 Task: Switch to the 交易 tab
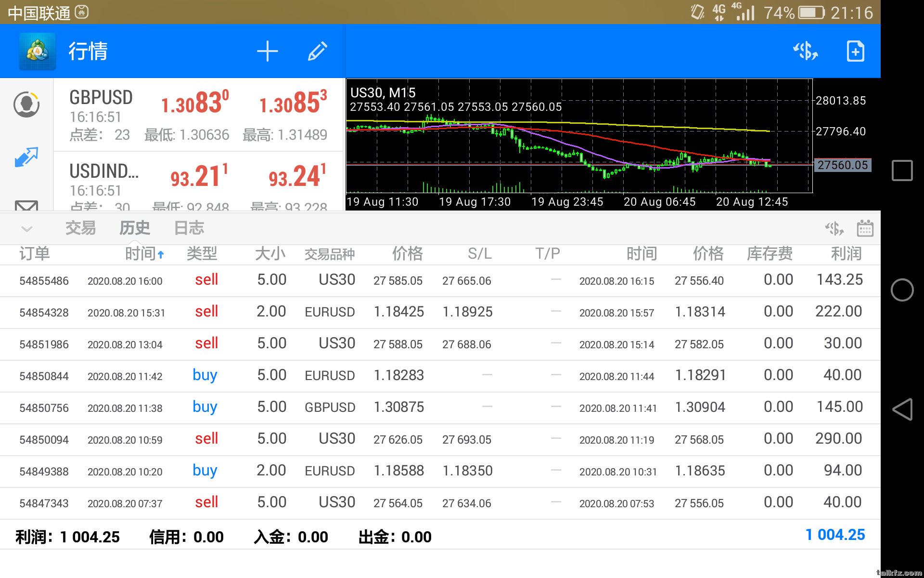point(80,228)
